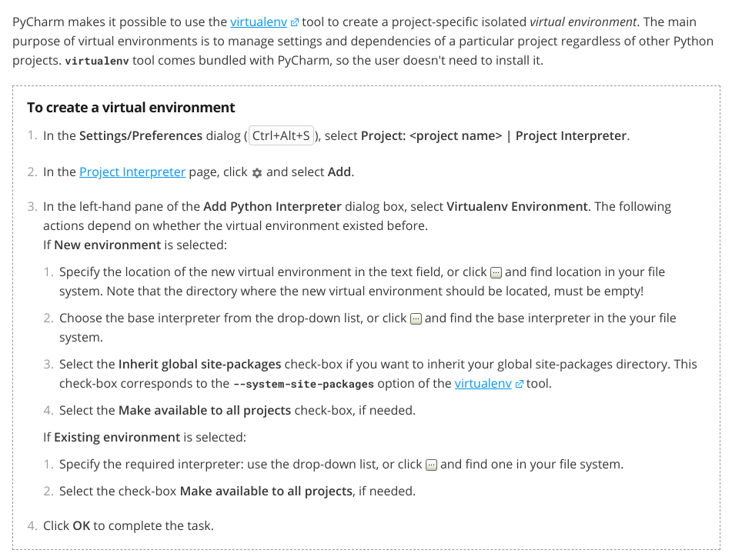Image resolution: width=732 pixels, height=560 pixels.
Task: Click the bold "New environment" label
Action: [x=107, y=245]
